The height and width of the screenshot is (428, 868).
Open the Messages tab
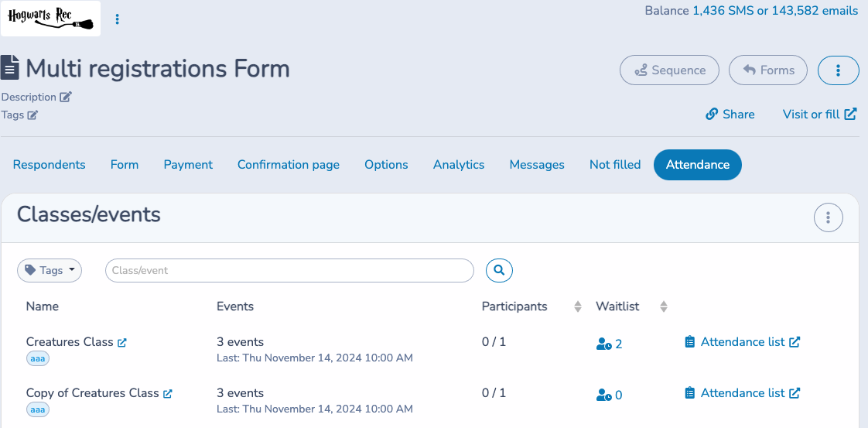pos(537,164)
